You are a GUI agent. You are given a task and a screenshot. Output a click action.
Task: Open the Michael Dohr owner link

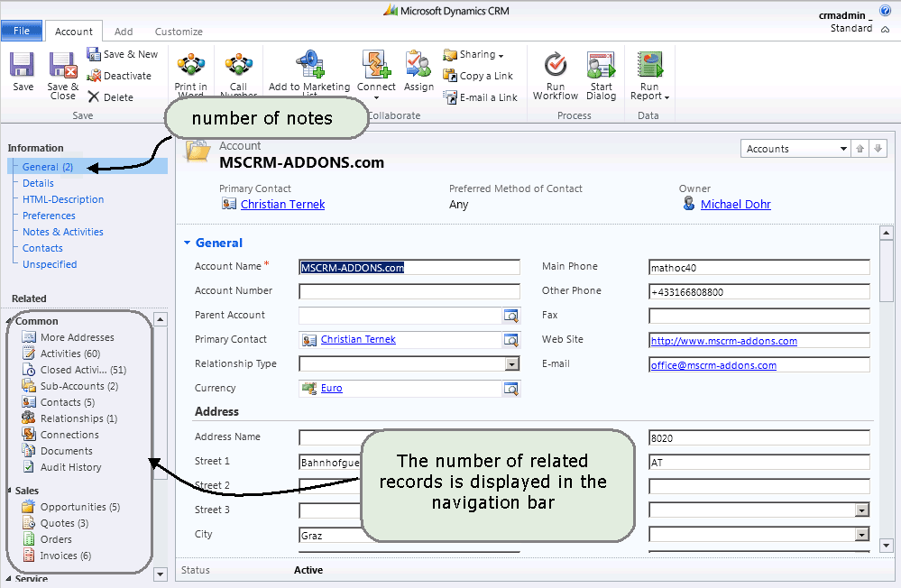point(735,205)
